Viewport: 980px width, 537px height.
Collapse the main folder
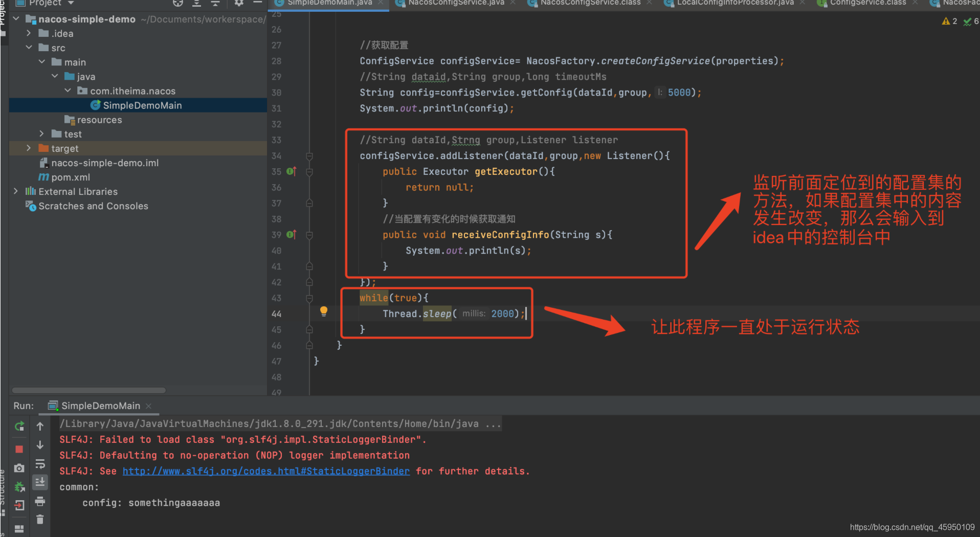coord(42,62)
